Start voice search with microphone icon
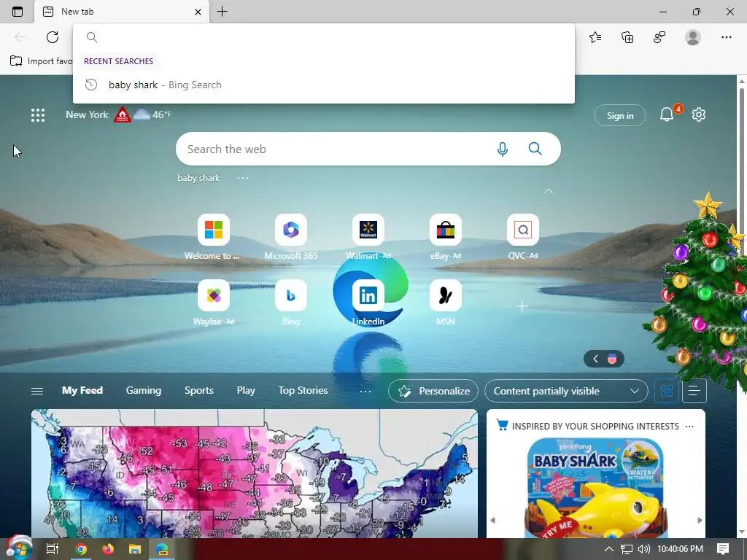This screenshot has height=560, width=747. (x=502, y=149)
